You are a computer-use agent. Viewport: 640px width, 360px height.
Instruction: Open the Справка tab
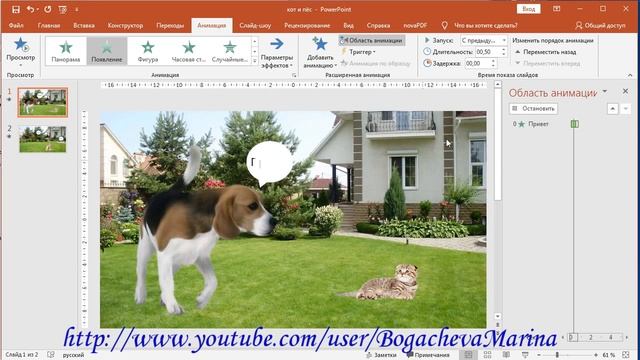pyautogui.click(x=378, y=25)
